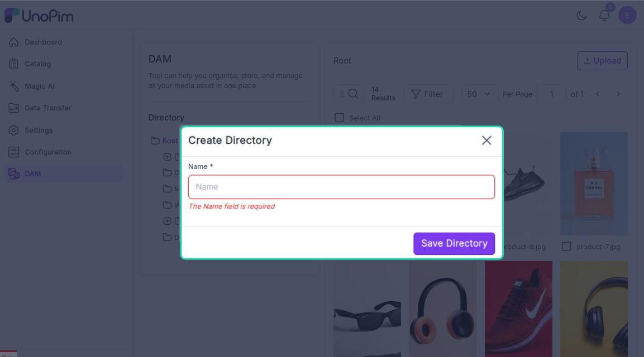
Task: Click the Upload button
Action: [602, 61]
